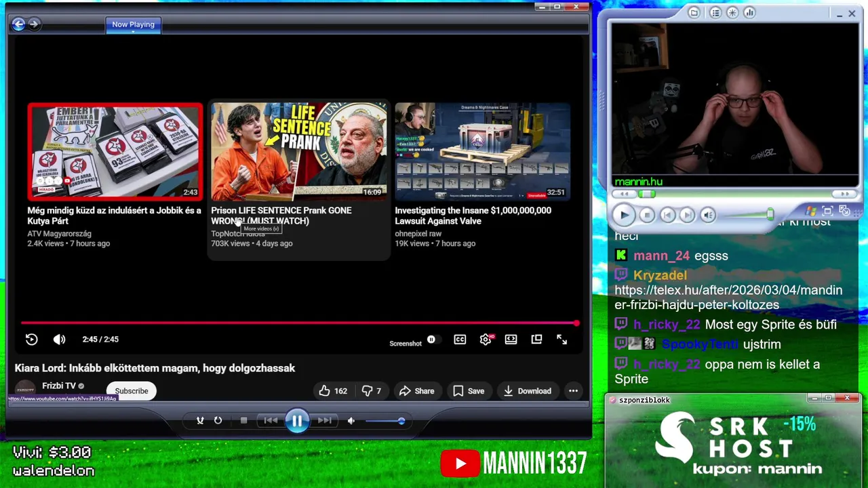The width and height of the screenshot is (868, 488).
Task: Open the playlist icon in the webcam player
Action: pos(715,12)
